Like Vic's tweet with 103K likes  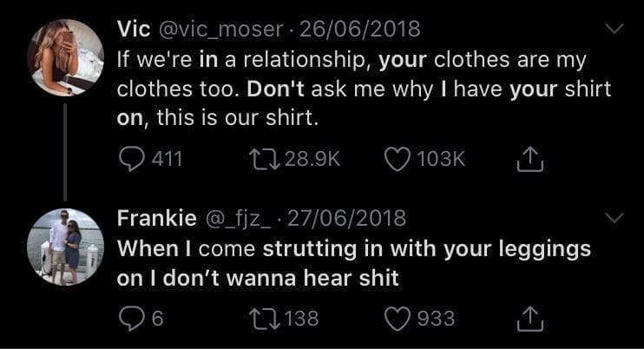[396, 158]
